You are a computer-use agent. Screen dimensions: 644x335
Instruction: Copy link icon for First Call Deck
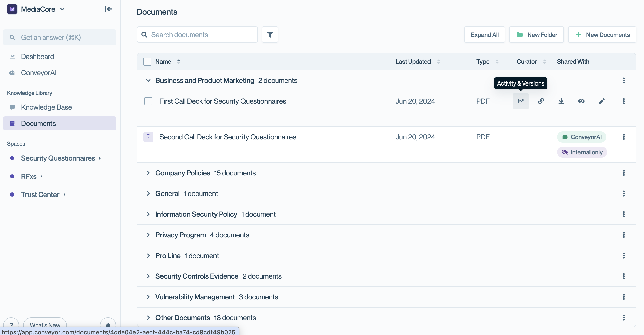point(541,101)
